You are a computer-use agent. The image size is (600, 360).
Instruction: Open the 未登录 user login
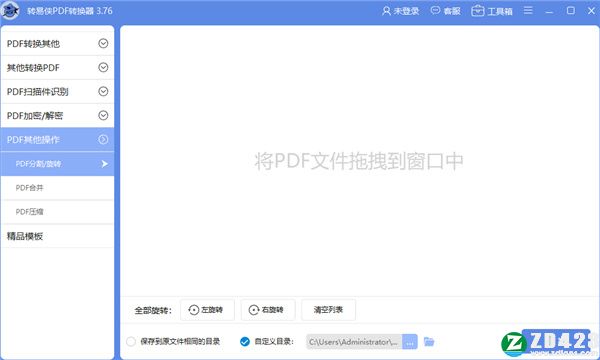point(400,11)
